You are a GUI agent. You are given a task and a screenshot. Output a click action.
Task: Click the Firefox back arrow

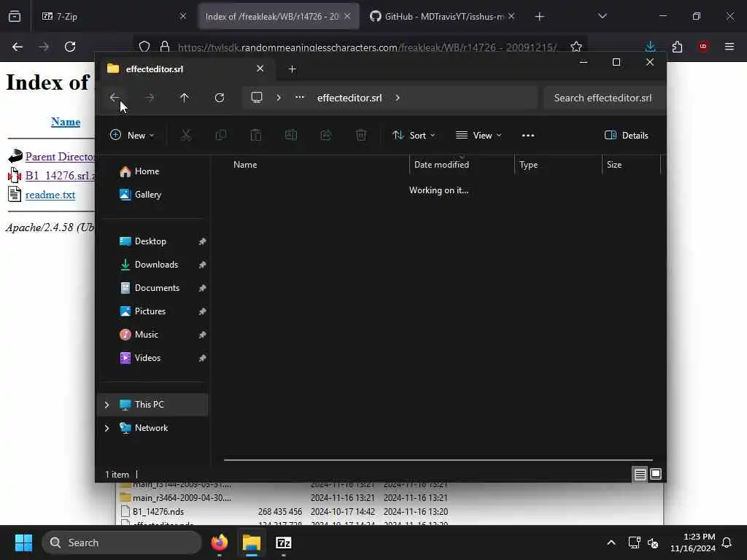pos(18,47)
